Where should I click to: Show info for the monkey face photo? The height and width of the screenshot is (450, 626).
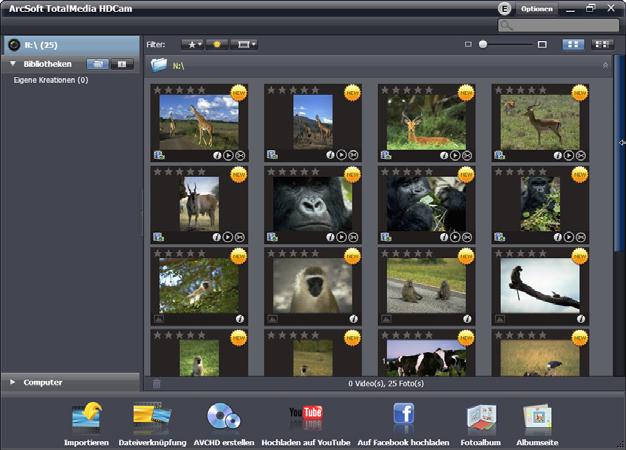click(x=353, y=319)
